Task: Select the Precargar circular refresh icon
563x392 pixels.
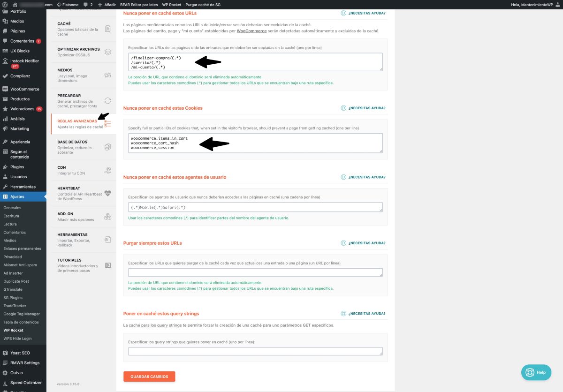Action: click(x=107, y=100)
